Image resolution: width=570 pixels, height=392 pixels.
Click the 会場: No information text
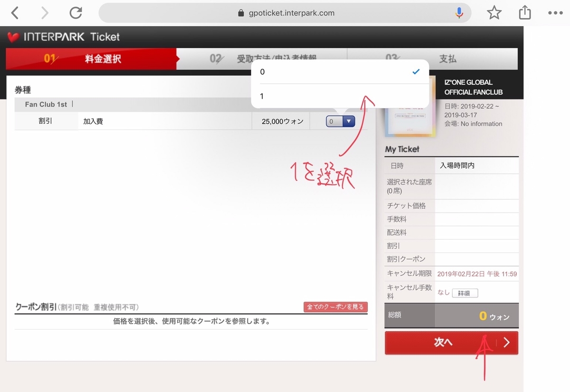[x=473, y=124]
